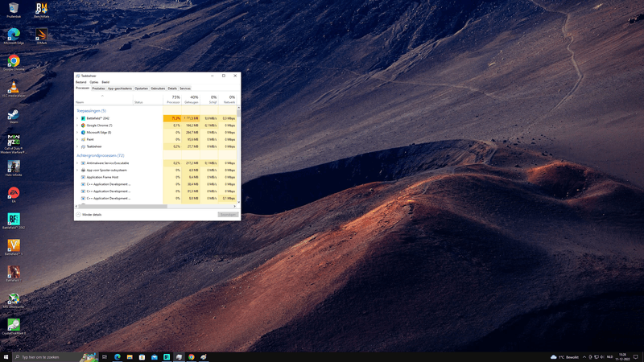The width and height of the screenshot is (644, 362).
Task: Open the Steam desktop shortcut
Action: coord(14,115)
